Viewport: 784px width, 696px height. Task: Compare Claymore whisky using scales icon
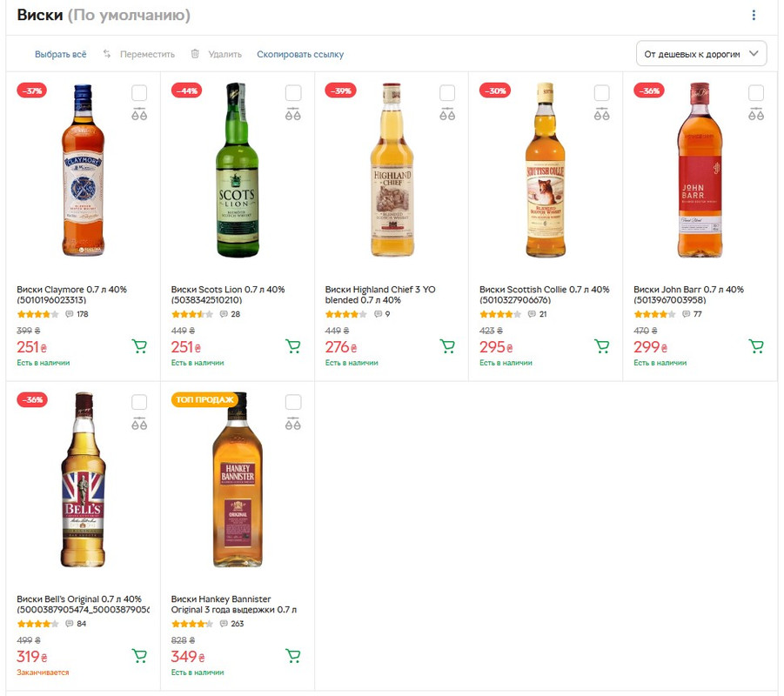(x=139, y=114)
